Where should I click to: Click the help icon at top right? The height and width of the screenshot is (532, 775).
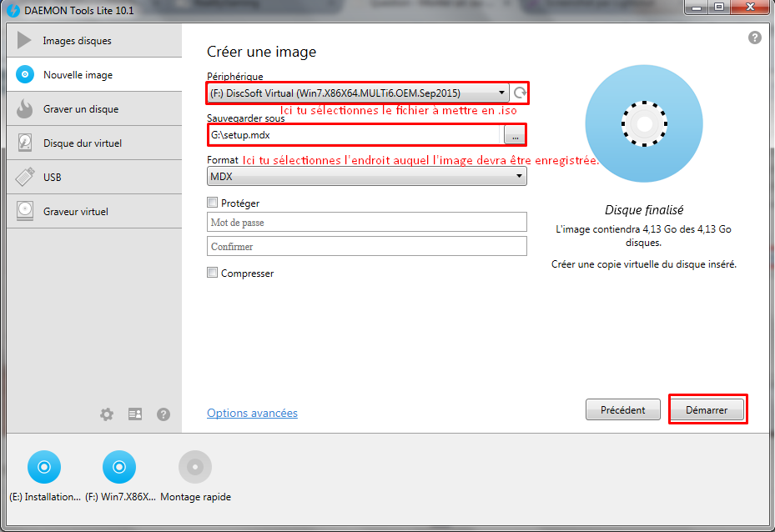(x=755, y=38)
